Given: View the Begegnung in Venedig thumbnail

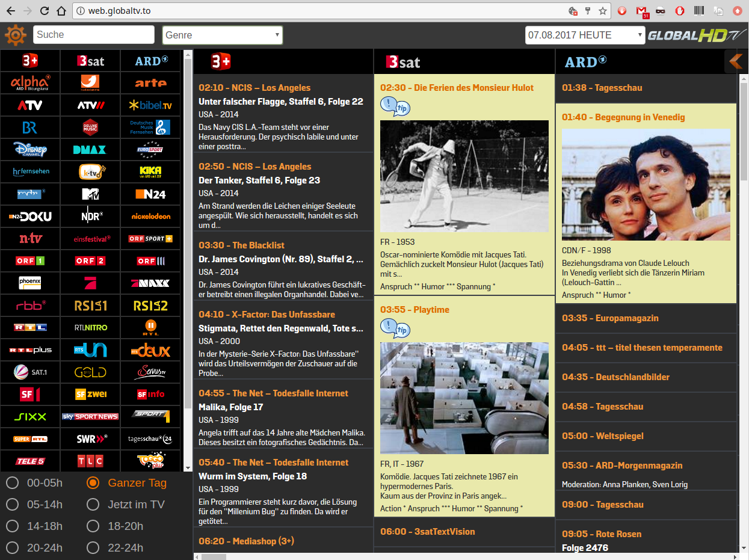Looking at the screenshot, I should tap(646, 184).
